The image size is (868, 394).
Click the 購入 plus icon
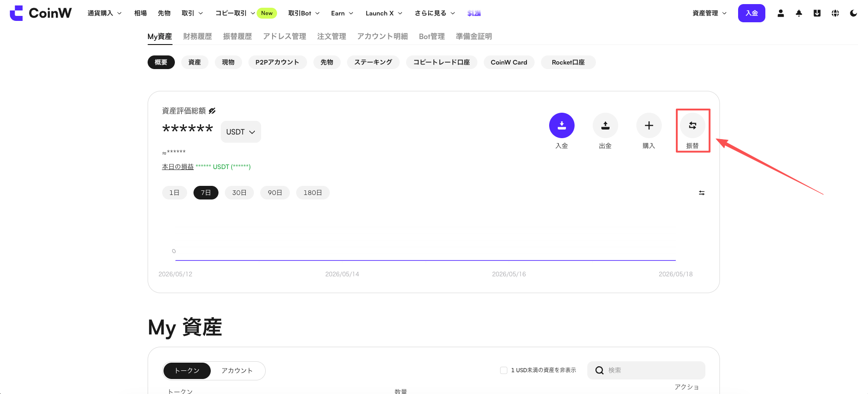[649, 125]
